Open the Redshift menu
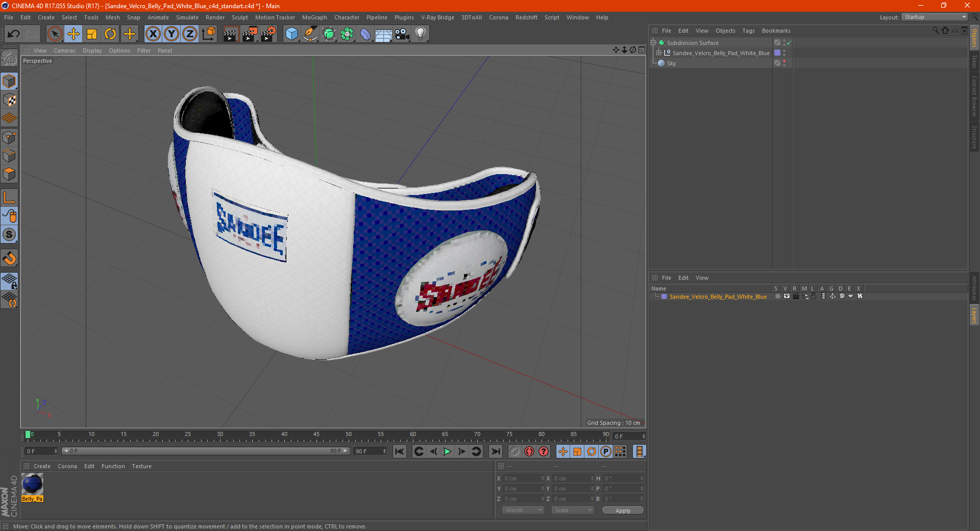This screenshot has height=531, width=980. (x=526, y=17)
